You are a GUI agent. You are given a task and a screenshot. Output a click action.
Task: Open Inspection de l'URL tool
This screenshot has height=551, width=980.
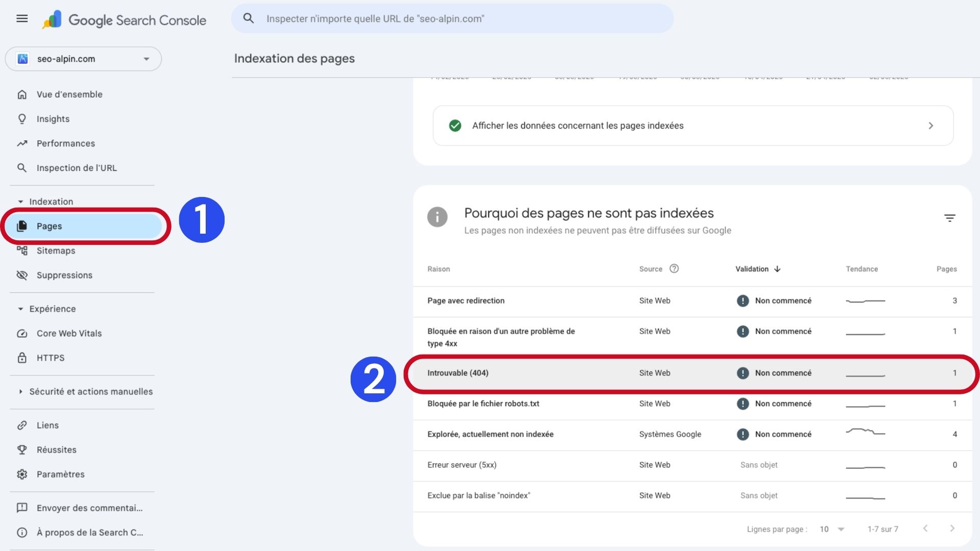(77, 168)
